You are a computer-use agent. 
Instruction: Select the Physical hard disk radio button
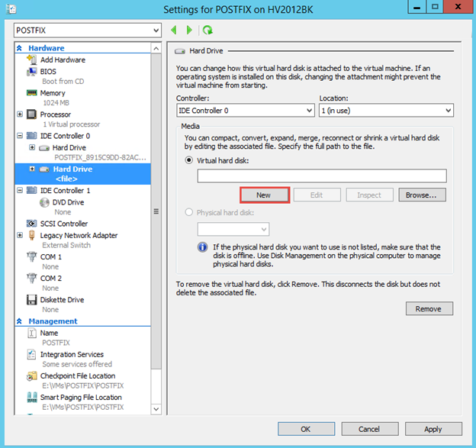189,212
